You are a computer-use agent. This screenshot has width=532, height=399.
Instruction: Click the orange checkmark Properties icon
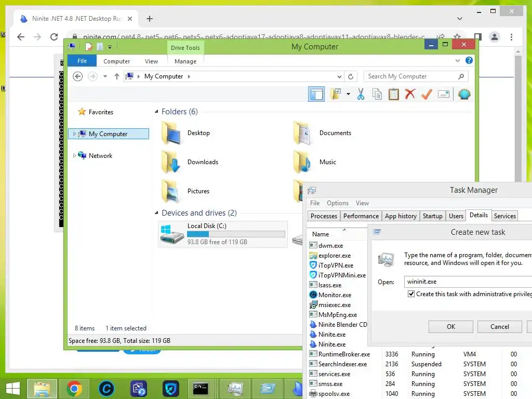427,94
